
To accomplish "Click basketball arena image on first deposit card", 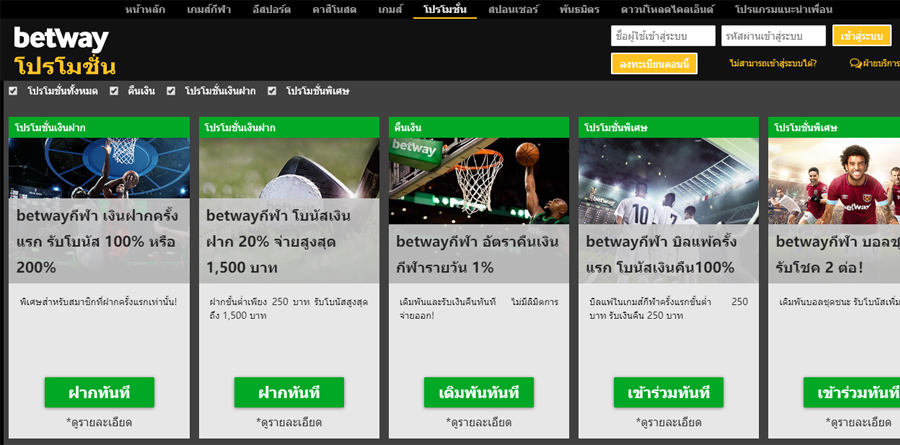I will (x=99, y=168).
